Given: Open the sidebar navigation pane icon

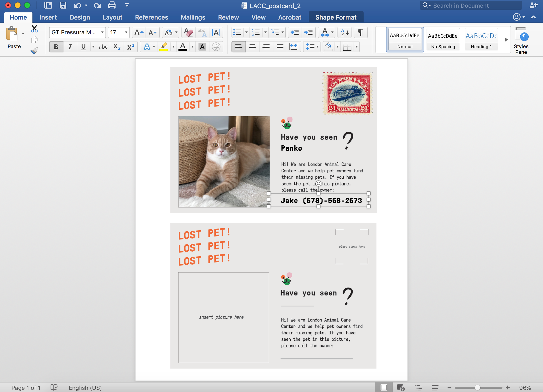Looking at the screenshot, I should click(x=48, y=5).
